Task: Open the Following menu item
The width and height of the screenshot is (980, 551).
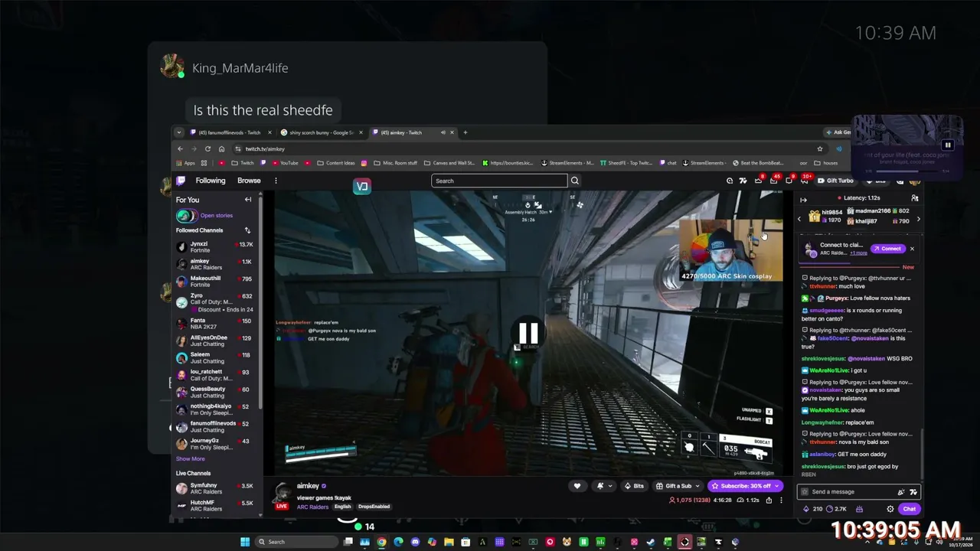Action: [211, 181]
